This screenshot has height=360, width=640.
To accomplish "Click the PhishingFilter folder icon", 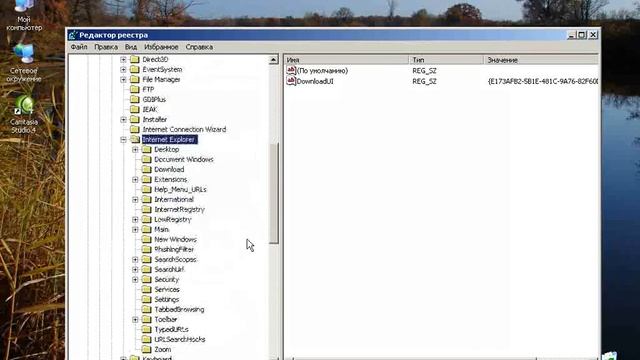I will click(x=147, y=249).
